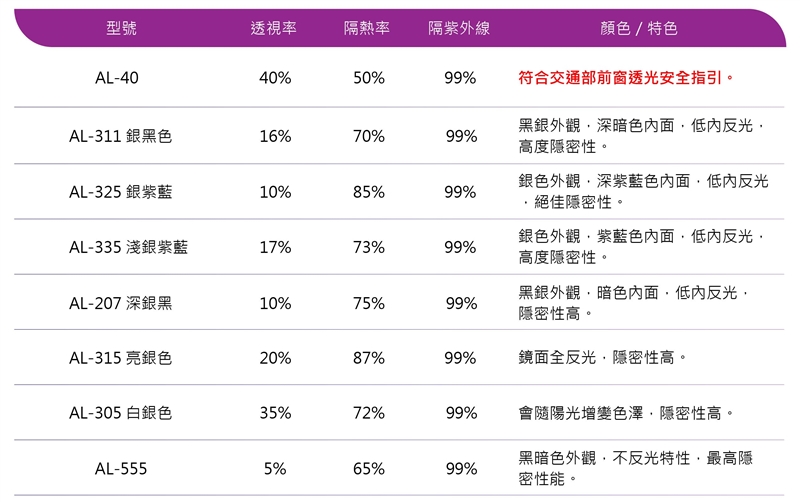
Task: Select the AL-40 model cell
Action: coord(117,78)
